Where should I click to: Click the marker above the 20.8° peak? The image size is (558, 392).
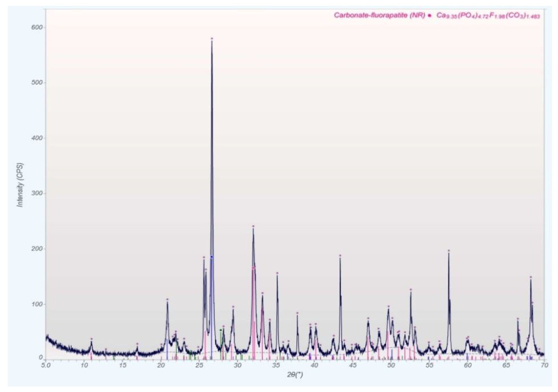(167, 300)
